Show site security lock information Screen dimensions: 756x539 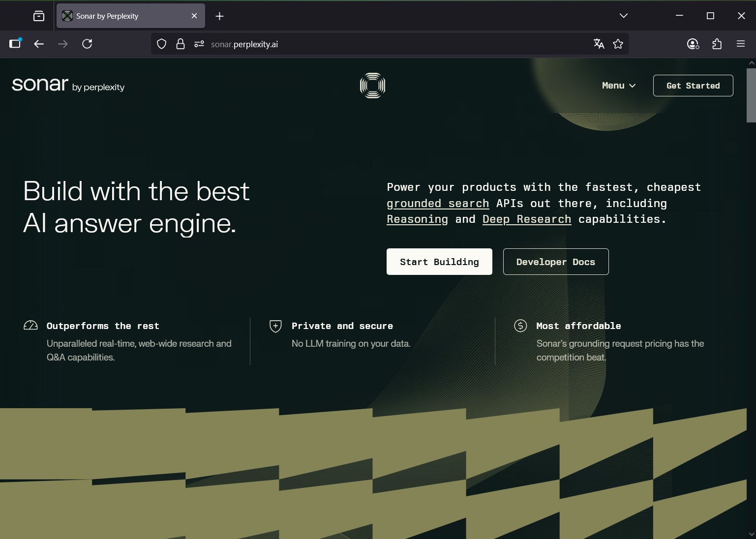pos(181,44)
